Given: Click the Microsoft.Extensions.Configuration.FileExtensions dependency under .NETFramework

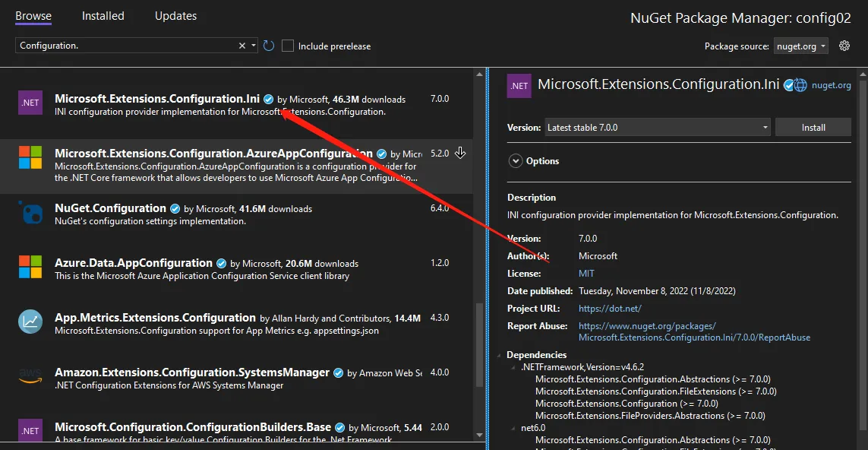Looking at the screenshot, I should 656,391.
